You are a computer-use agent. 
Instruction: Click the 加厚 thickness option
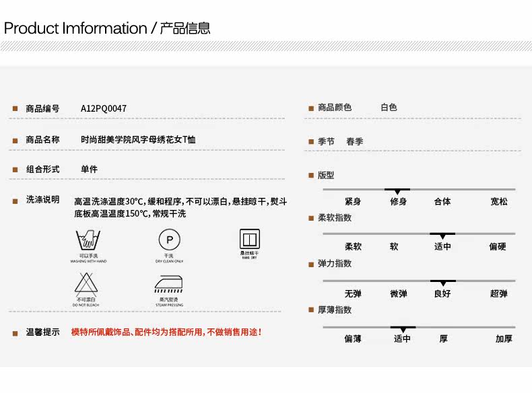(504, 338)
